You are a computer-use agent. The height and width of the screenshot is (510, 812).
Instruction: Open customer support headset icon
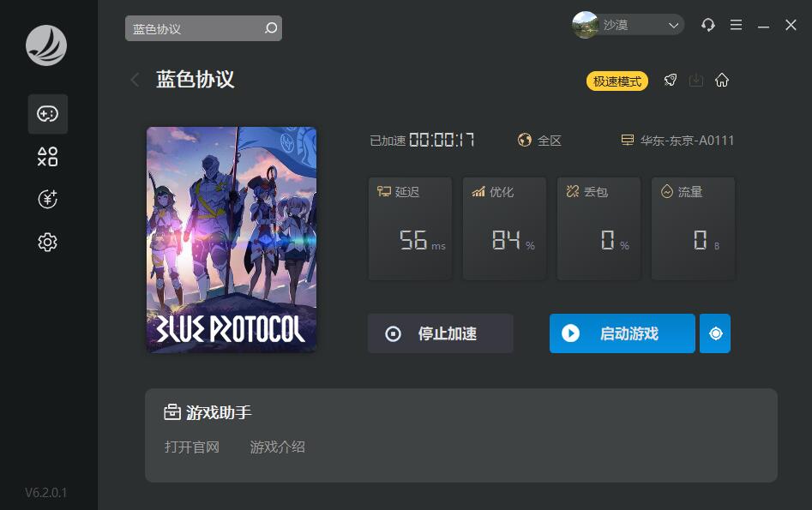coord(708,25)
